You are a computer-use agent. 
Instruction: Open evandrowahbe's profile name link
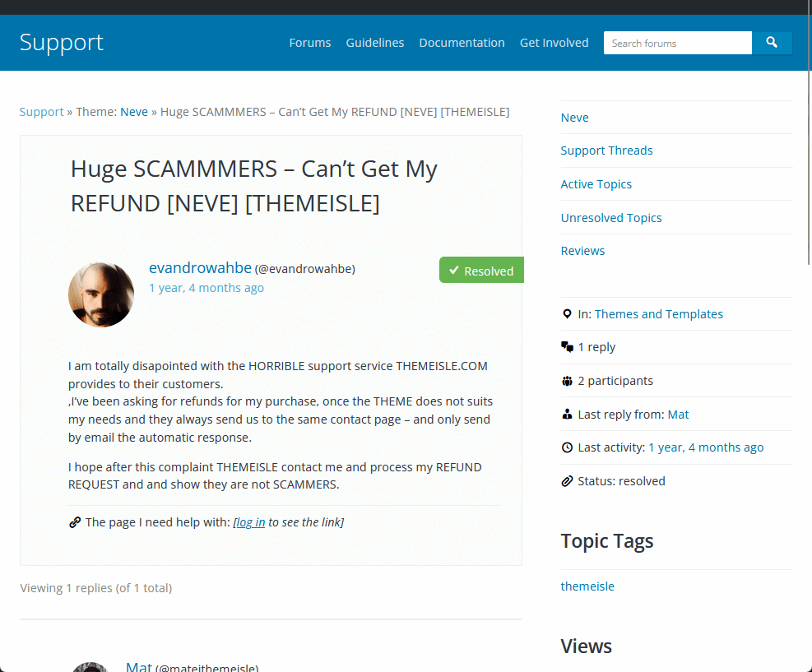[201, 267]
